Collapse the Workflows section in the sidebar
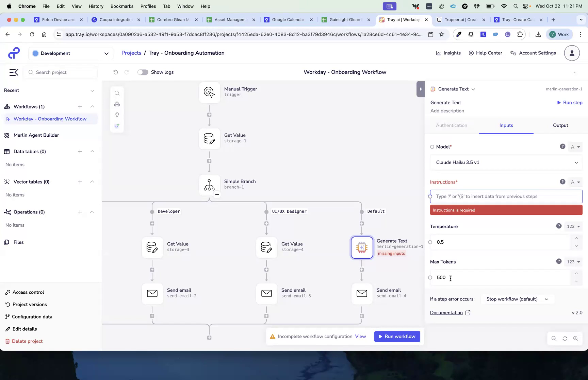This screenshot has height=380, width=588. 92,106
